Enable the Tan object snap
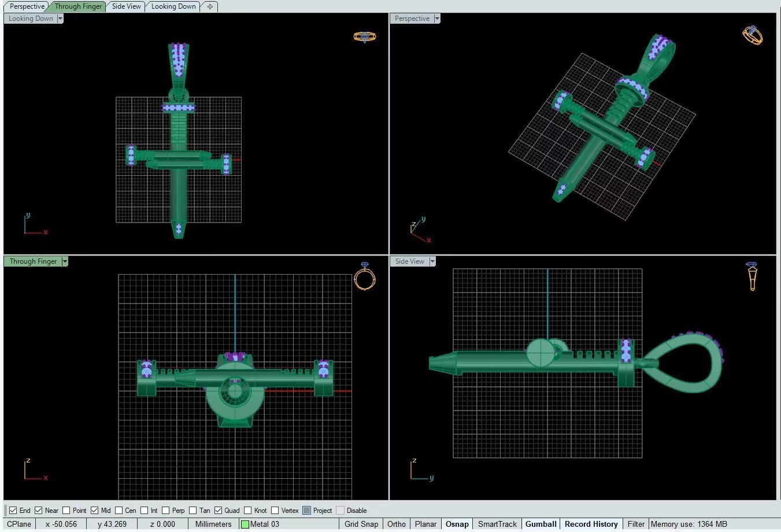This screenshot has height=532, width=781. point(193,510)
